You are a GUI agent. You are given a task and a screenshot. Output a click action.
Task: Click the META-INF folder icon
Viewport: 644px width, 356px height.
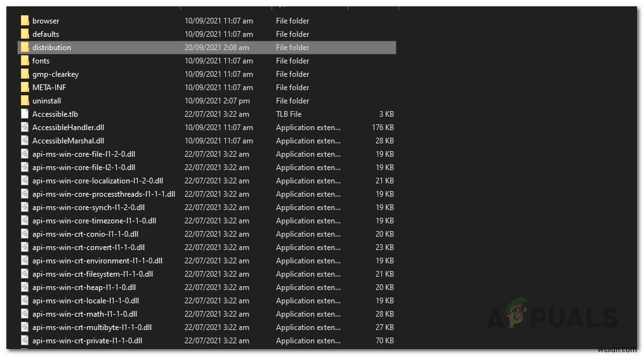coord(25,88)
